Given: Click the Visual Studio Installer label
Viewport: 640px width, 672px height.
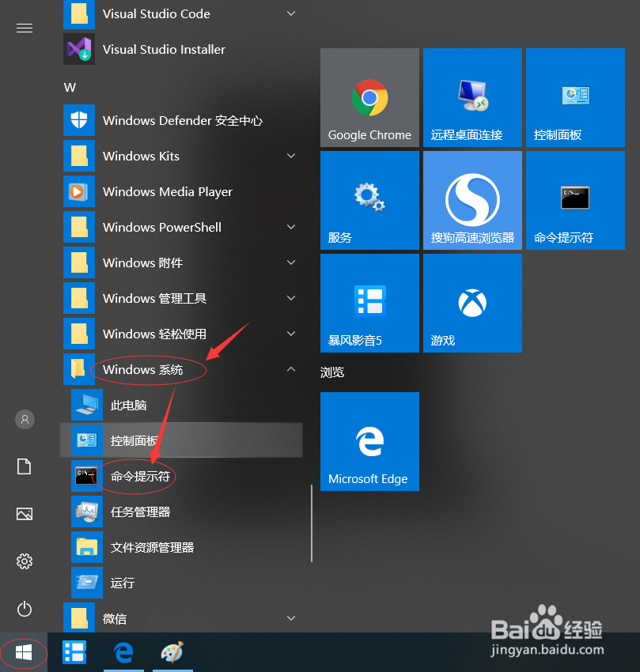Looking at the screenshot, I should 164,49.
